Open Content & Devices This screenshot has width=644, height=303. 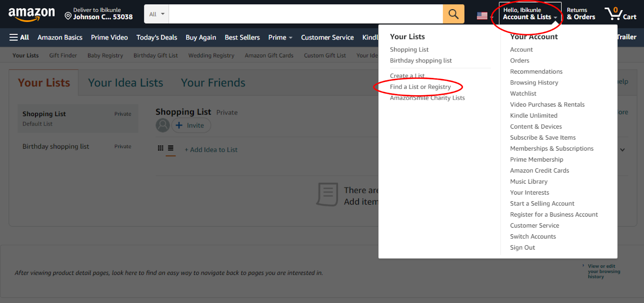coord(536,127)
